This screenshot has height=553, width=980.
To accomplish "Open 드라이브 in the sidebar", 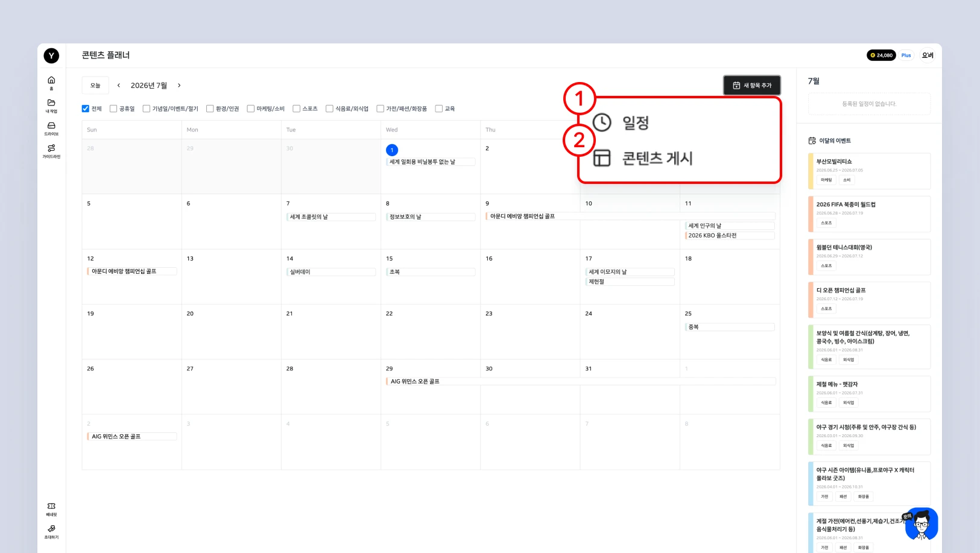I will click(51, 128).
